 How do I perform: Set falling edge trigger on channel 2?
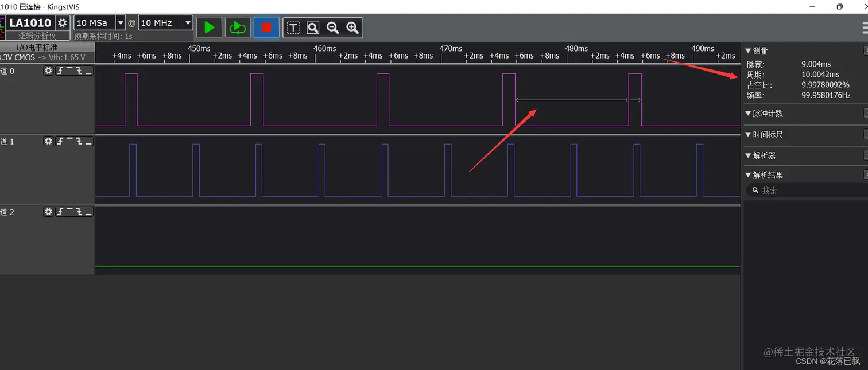pyautogui.click(x=79, y=212)
